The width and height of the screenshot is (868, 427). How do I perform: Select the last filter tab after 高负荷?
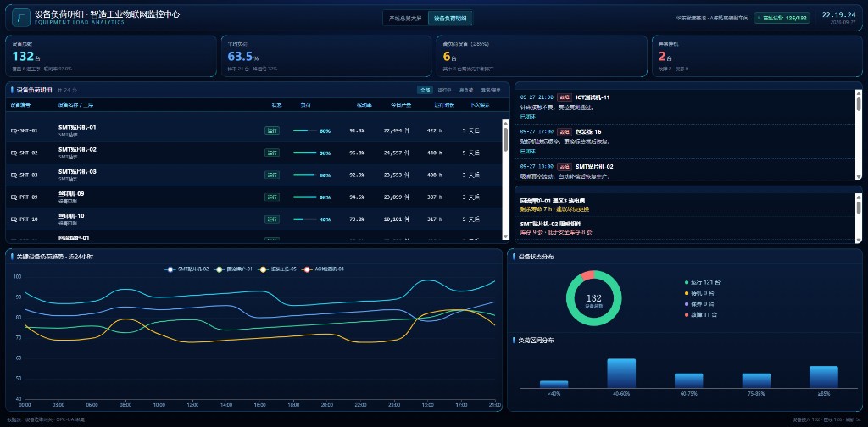tap(491, 90)
